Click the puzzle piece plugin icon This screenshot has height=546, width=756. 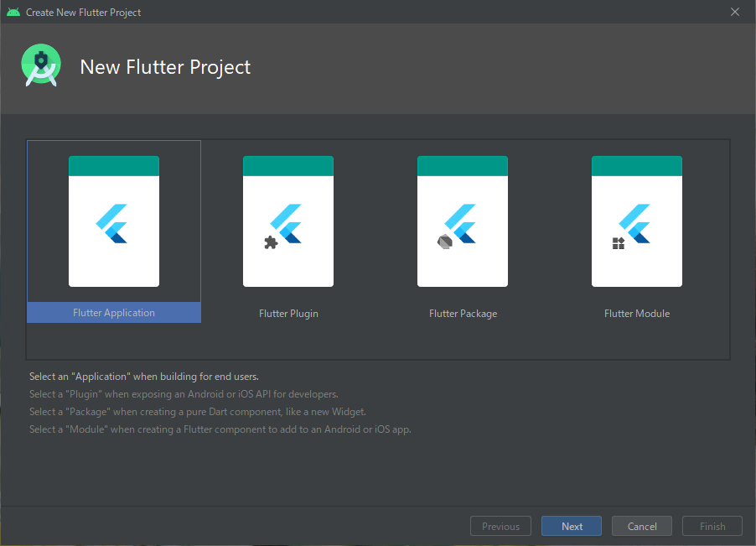click(271, 242)
